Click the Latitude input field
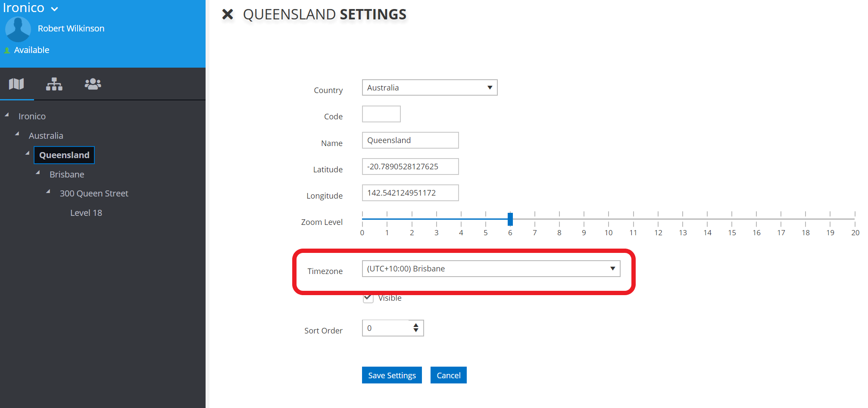The width and height of the screenshot is (868, 408). point(410,167)
